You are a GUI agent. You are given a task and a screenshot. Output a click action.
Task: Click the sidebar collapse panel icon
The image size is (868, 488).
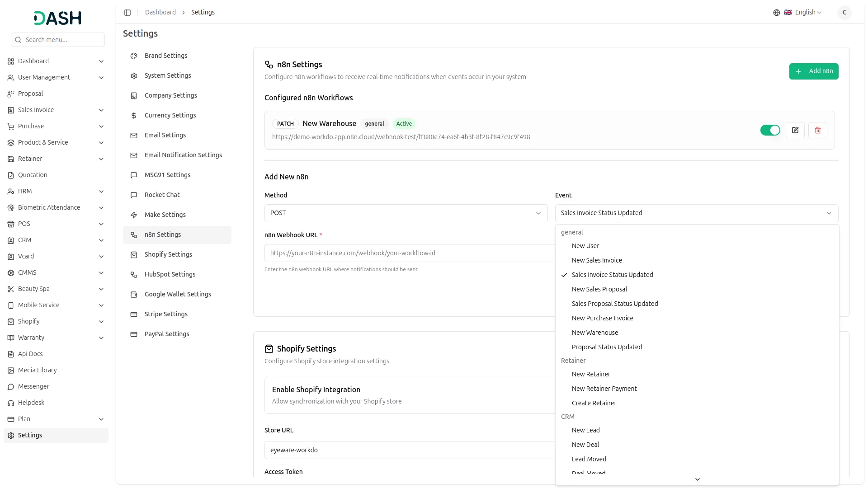[x=127, y=13]
